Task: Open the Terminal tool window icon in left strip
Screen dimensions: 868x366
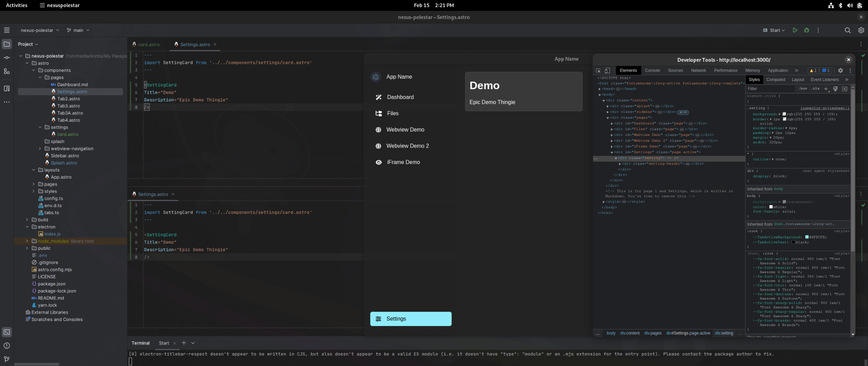Action: (x=7, y=332)
